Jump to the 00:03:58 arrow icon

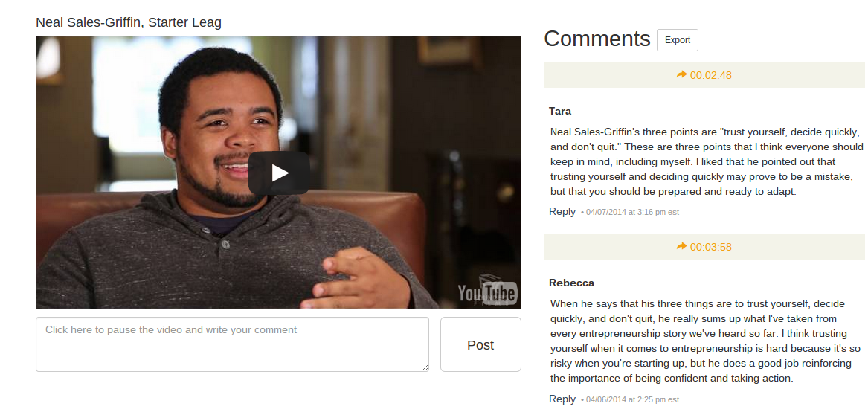coord(681,245)
